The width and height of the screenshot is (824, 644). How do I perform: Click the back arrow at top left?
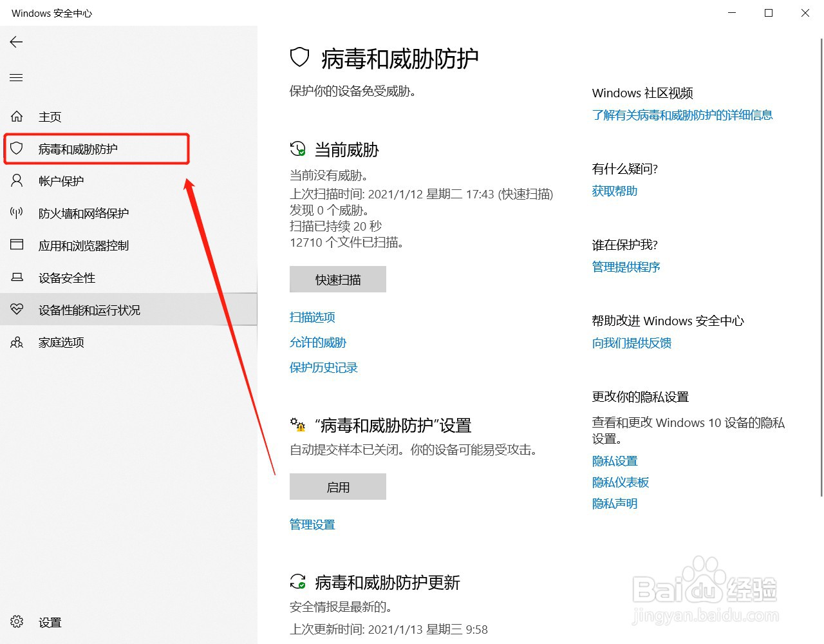point(15,42)
